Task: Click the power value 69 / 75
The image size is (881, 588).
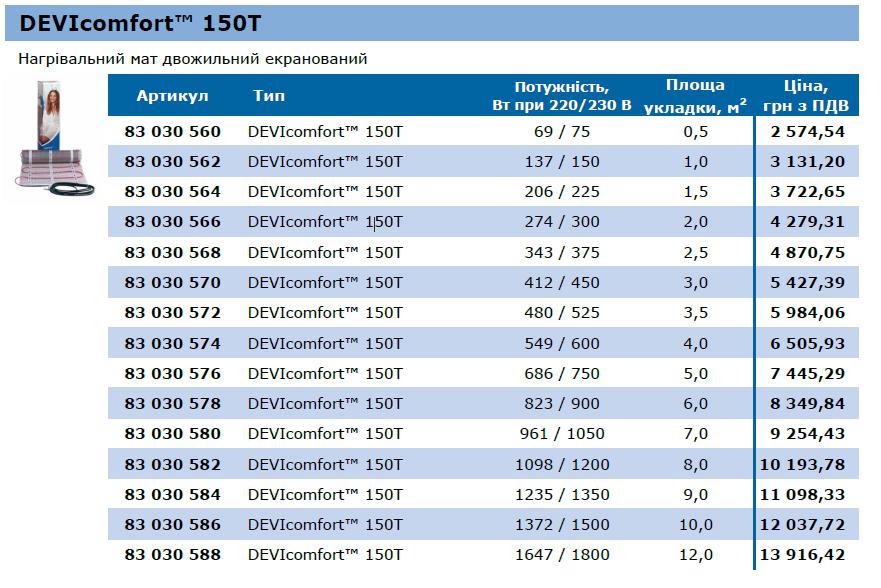Action: (562, 132)
